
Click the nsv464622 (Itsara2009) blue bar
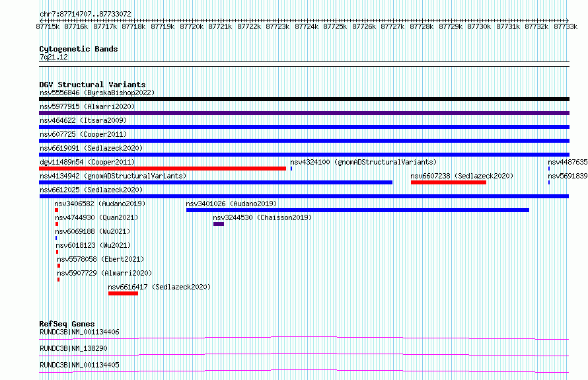click(x=304, y=127)
